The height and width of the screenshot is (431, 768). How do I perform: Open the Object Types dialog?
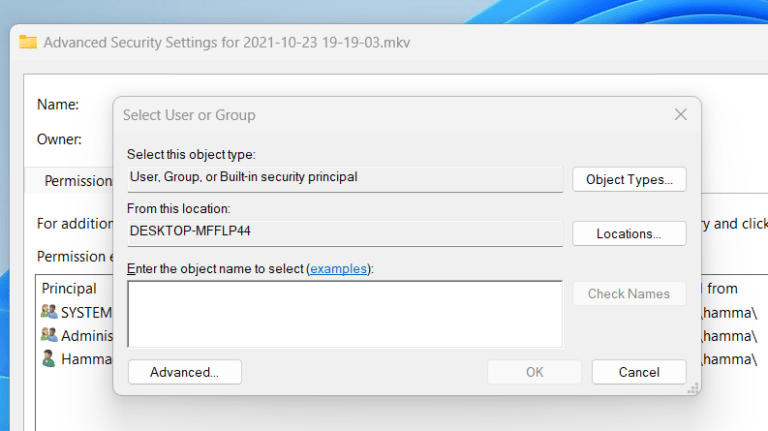(x=629, y=180)
